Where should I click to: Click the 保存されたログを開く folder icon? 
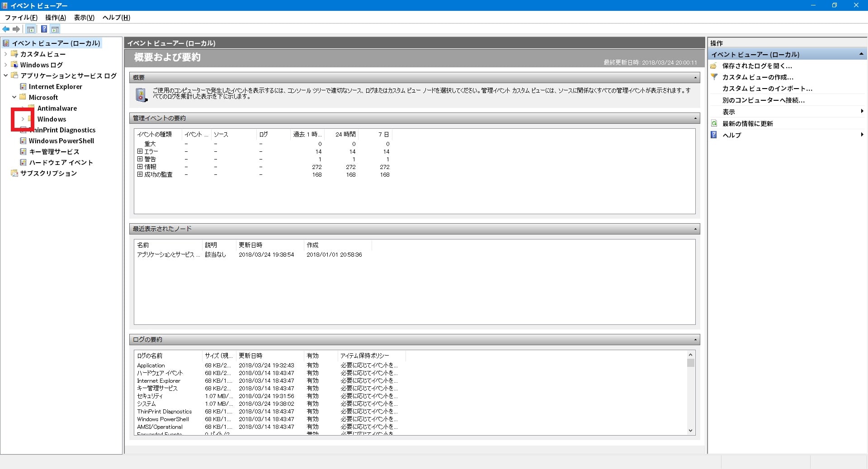point(714,66)
